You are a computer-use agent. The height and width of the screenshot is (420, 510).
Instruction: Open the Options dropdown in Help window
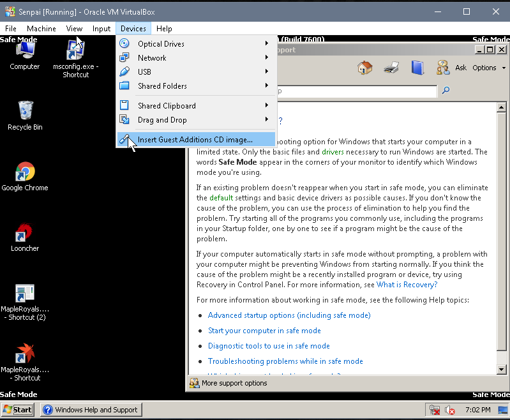click(489, 68)
